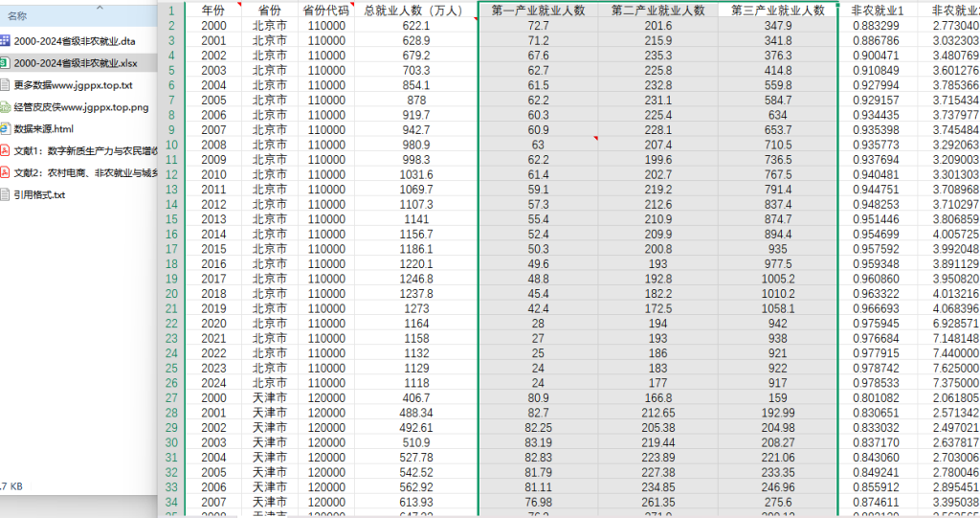Select spreadsheet row 12 via its row number
The height and width of the screenshot is (518, 980).
tap(171, 174)
